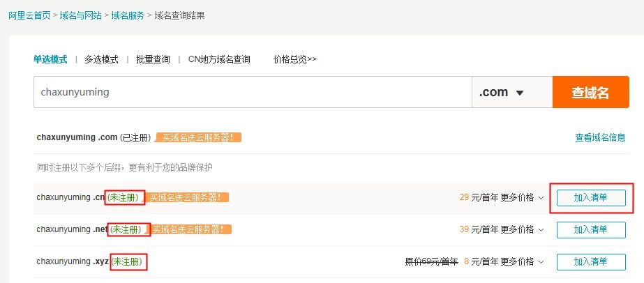Expand 更多价格 for the .cn domain

tap(522, 197)
